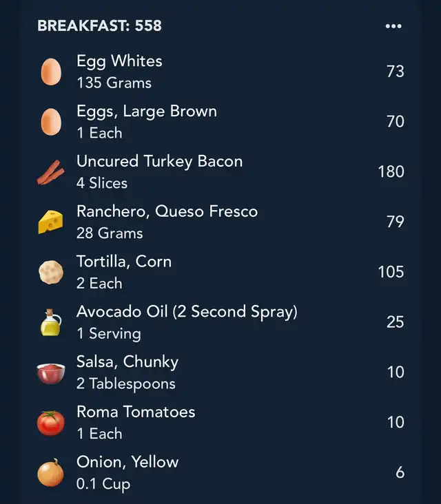Open the three-dot Breakfast options menu

393,26
